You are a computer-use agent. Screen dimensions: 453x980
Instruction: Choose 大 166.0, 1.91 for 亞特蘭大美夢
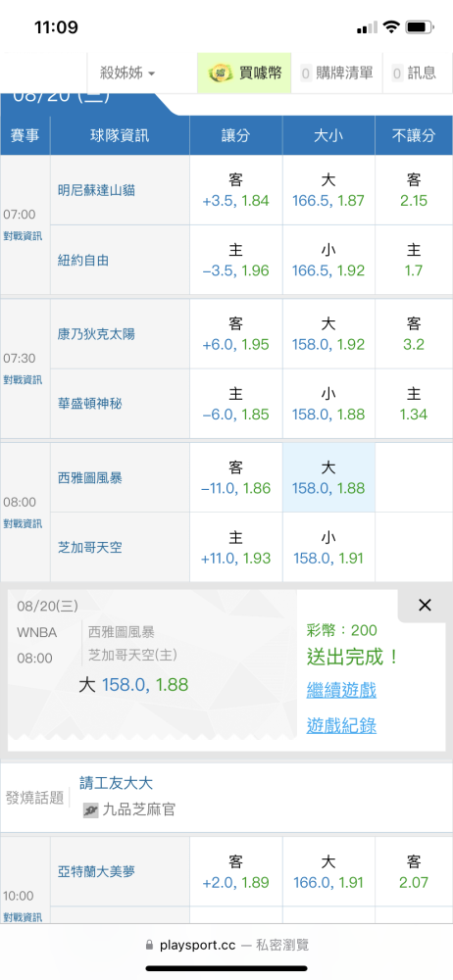click(x=328, y=872)
